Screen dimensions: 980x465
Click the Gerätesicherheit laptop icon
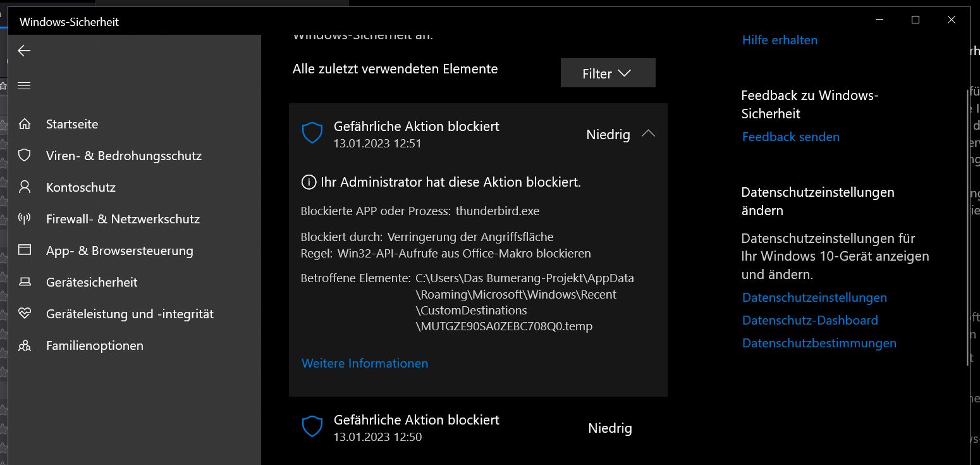click(x=25, y=282)
